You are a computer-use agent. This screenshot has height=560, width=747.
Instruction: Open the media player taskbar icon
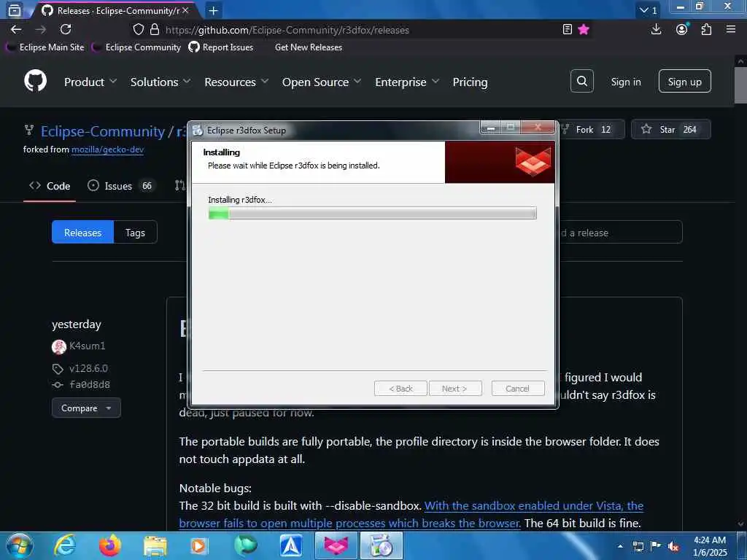(199, 546)
